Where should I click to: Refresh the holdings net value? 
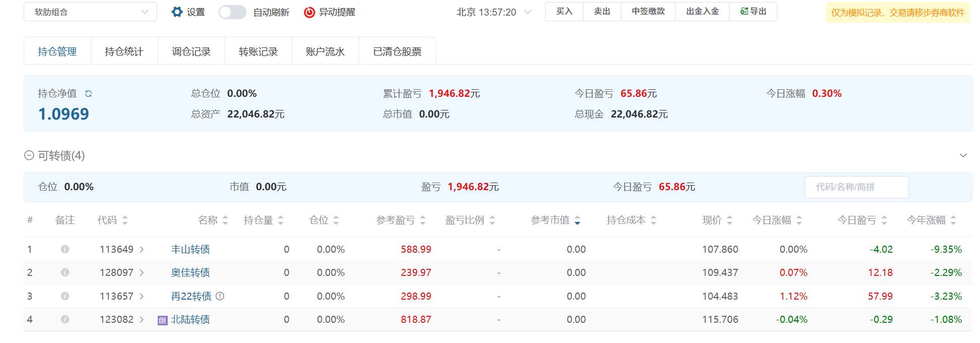click(89, 93)
